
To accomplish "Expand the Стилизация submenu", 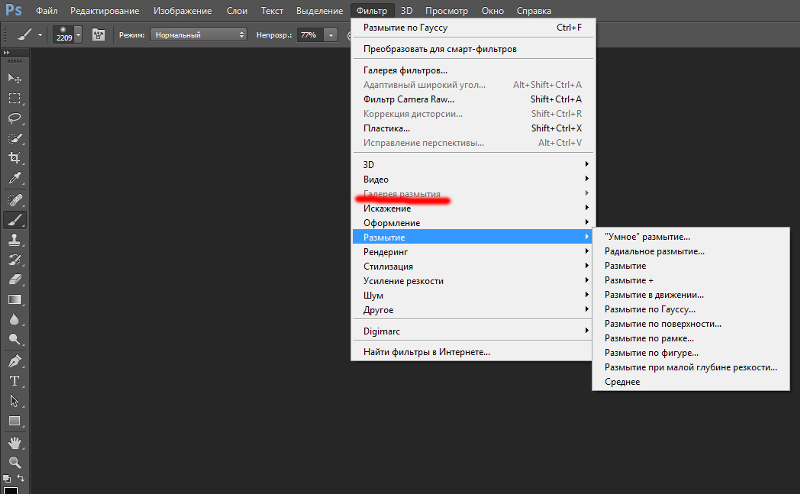I will tap(473, 266).
